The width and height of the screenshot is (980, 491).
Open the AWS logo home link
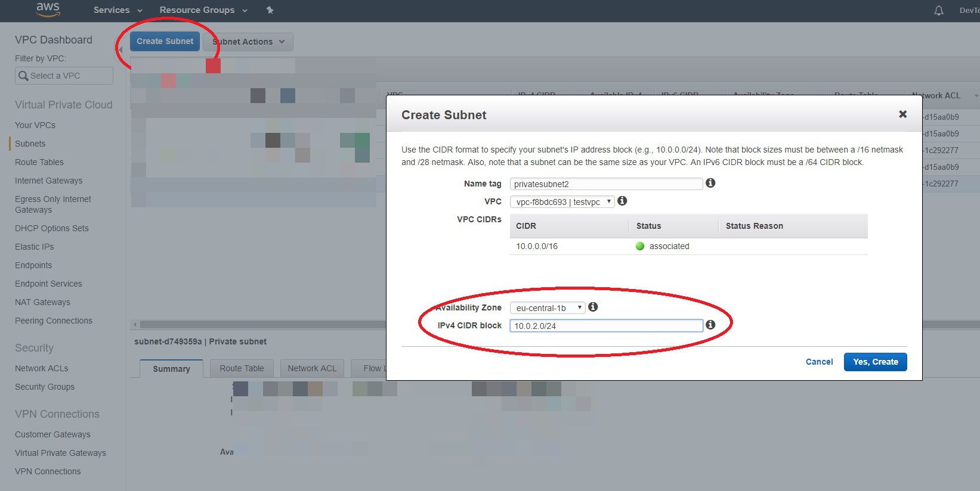pyautogui.click(x=48, y=10)
